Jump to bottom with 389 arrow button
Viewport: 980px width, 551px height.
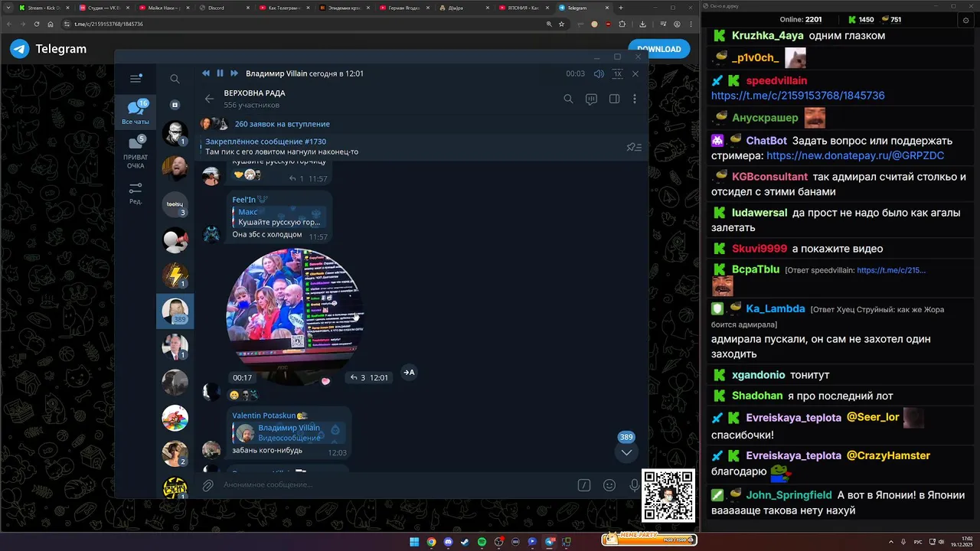pos(626,452)
